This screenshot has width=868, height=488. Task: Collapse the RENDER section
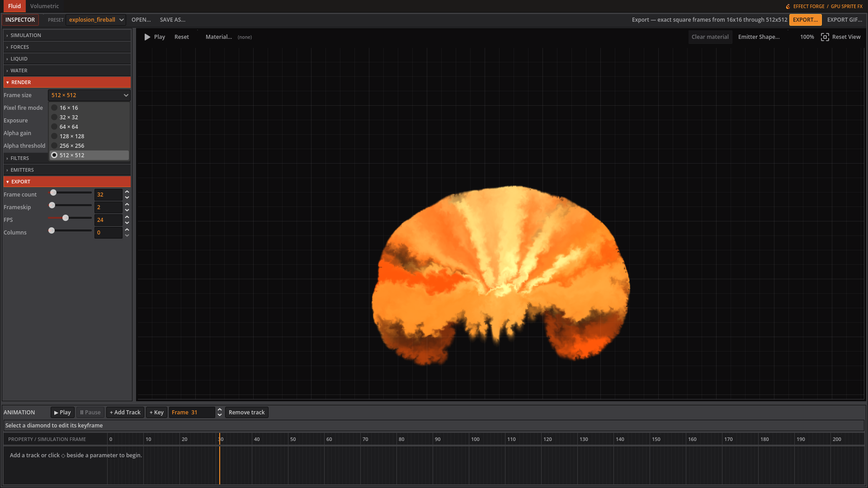(67, 82)
